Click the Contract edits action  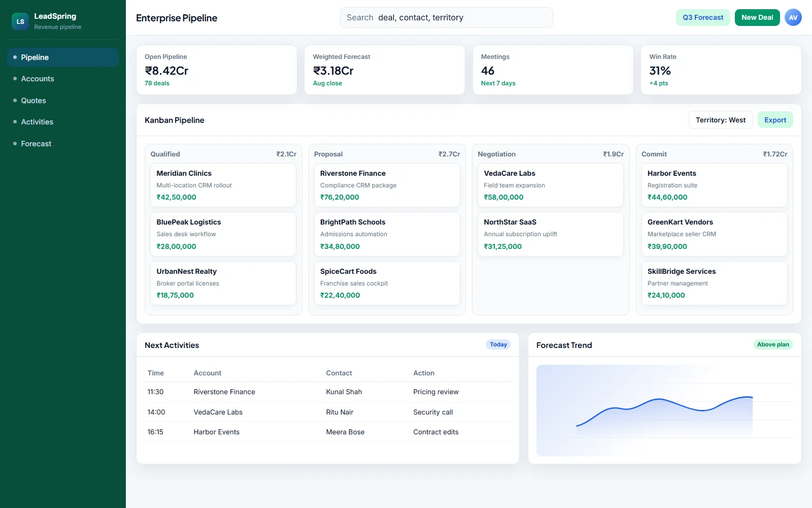(436, 432)
